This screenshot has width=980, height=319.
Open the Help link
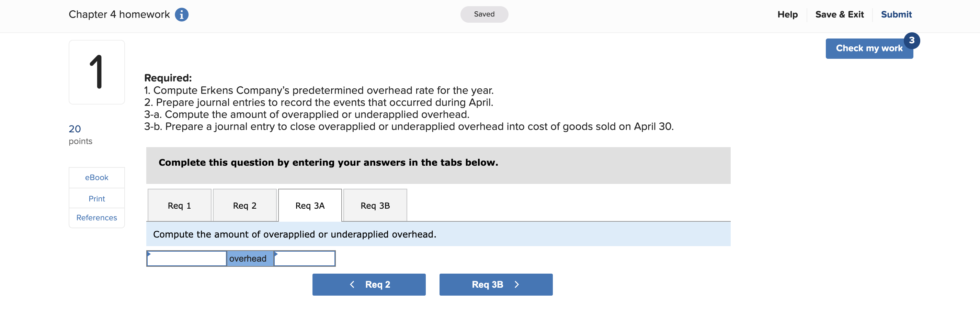point(787,14)
